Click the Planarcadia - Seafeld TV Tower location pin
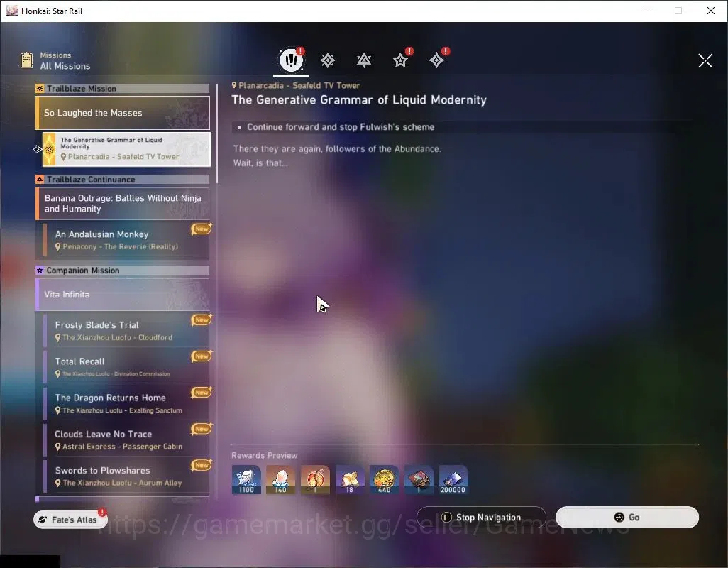Viewport: 728px width, 568px height. coord(234,85)
